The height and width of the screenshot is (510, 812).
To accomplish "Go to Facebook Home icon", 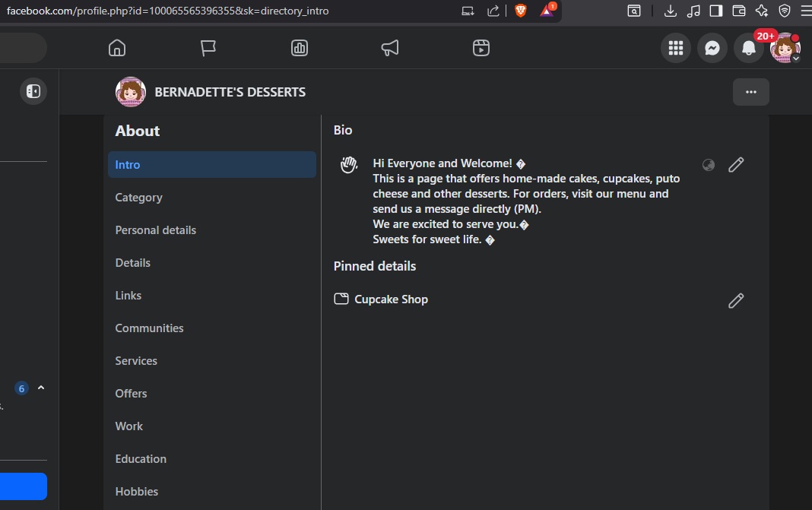I will click(x=116, y=48).
